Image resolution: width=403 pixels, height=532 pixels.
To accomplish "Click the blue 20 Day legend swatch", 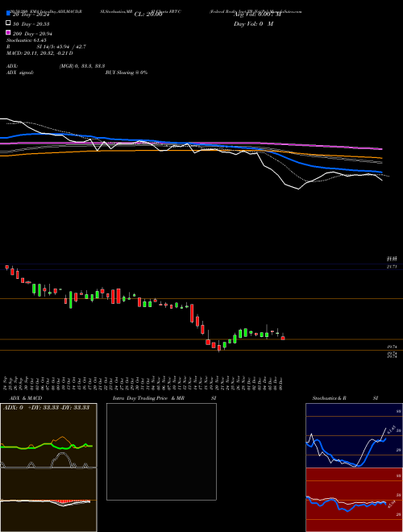I will [x=8, y=14].
